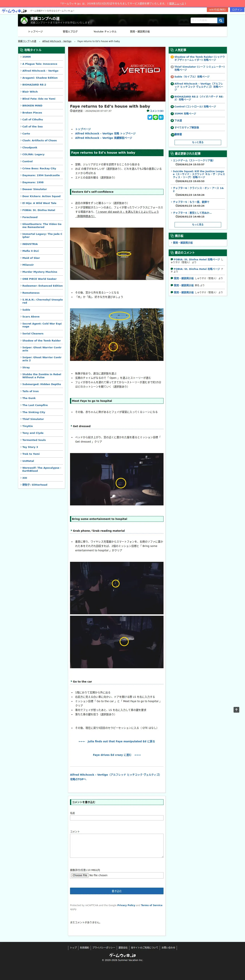This screenshot has height=980, width=245.
Task: Click the ゲームウィキ.jp footer logo
Action: pos(122,955)
